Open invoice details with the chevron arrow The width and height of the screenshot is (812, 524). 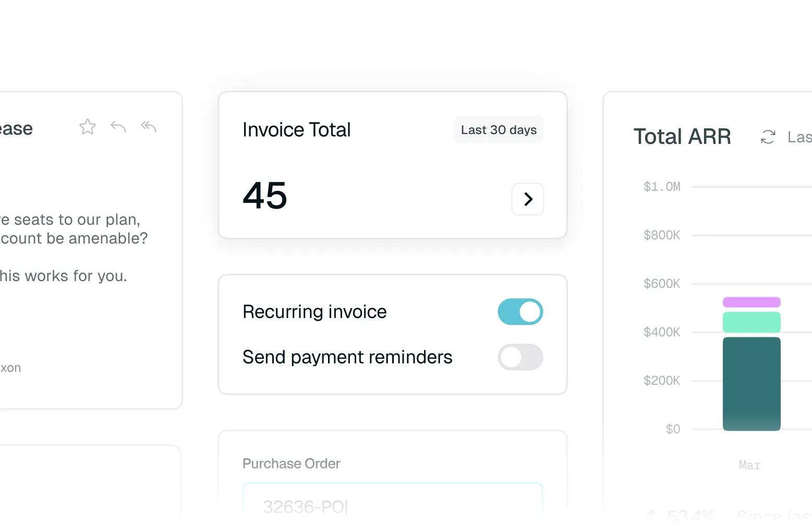[x=528, y=199]
